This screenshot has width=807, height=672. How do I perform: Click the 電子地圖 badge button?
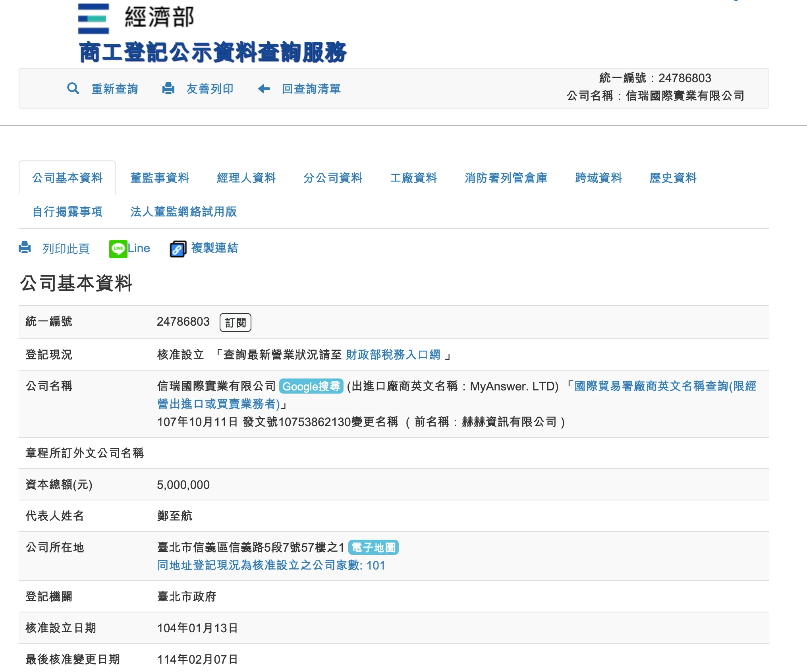point(373,547)
